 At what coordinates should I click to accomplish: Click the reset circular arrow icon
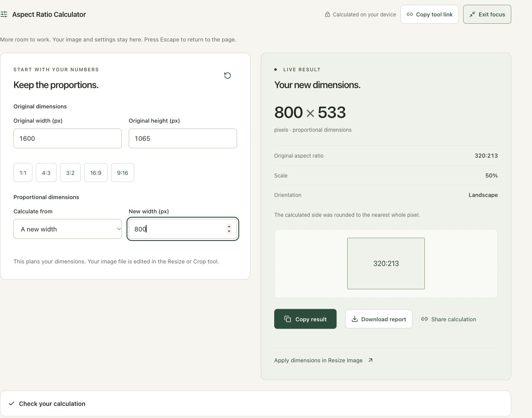click(228, 76)
